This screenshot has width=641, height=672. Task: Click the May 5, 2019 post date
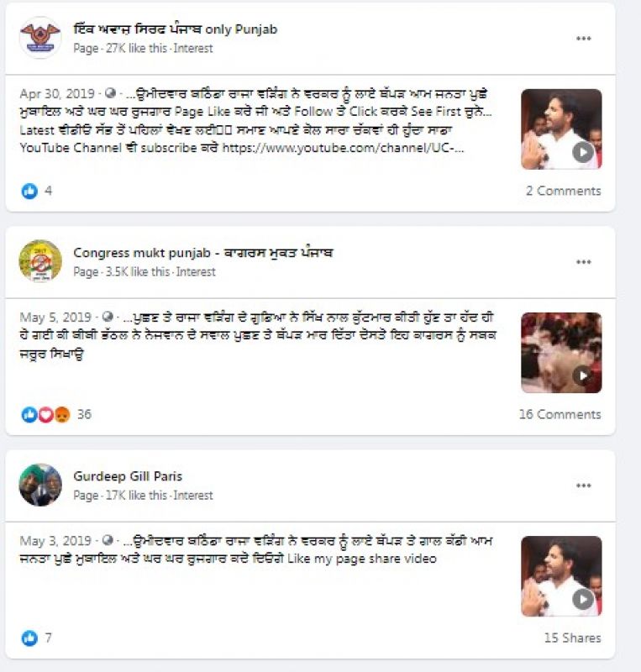point(55,318)
